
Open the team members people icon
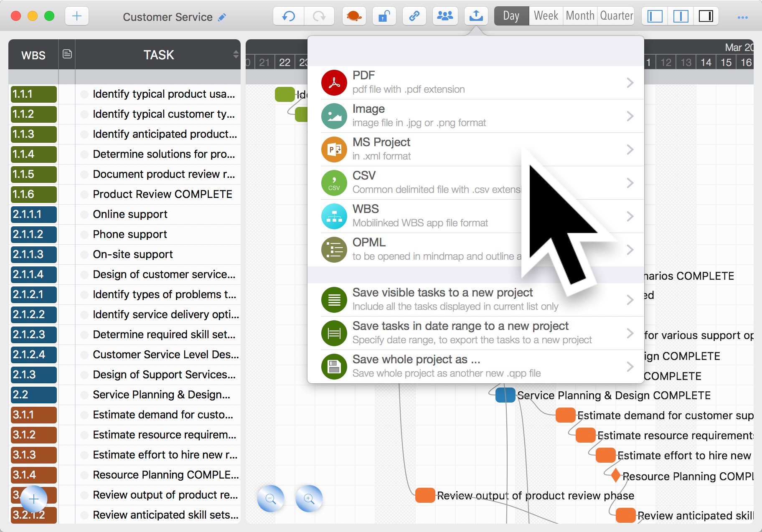[445, 16]
